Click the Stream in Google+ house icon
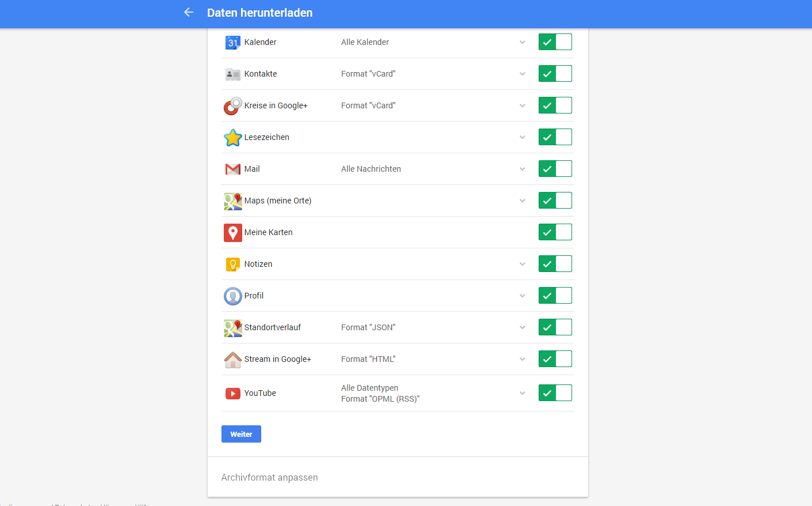812x506 pixels. [x=232, y=360]
